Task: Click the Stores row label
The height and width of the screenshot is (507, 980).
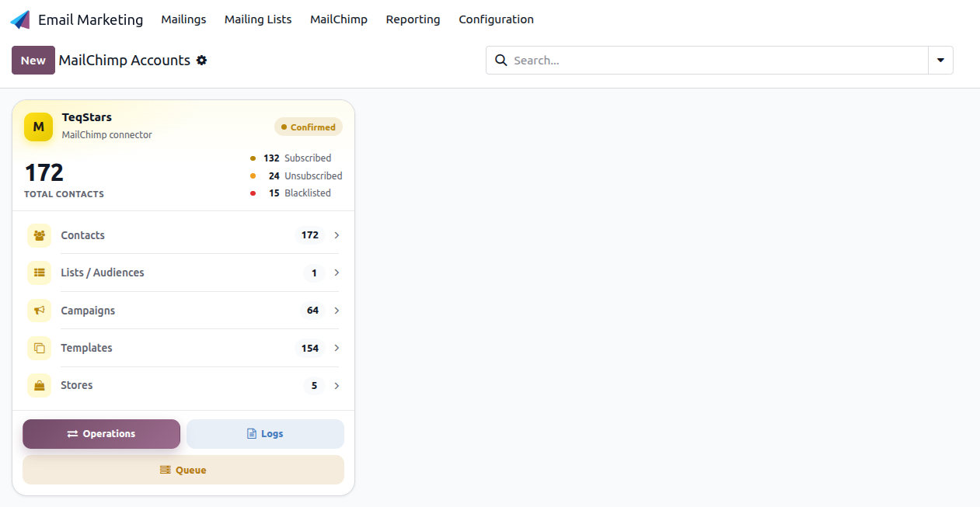Action: [x=77, y=385]
